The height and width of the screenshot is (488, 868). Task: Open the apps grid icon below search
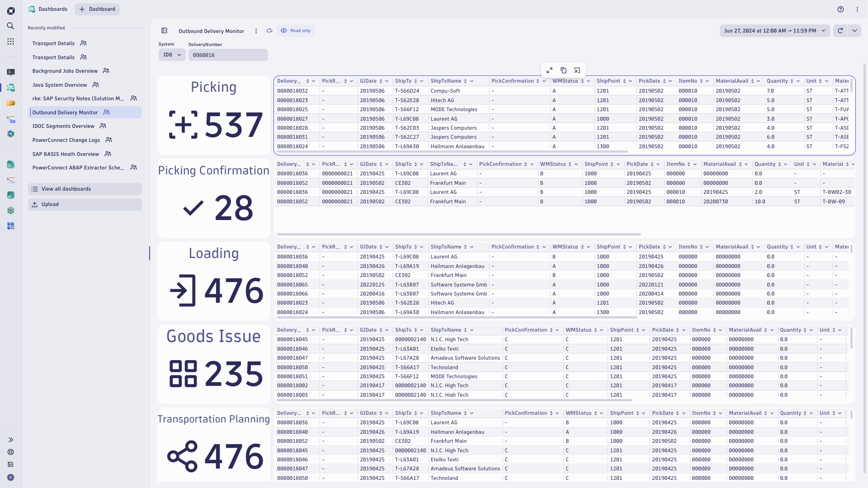pyautogui.click(x=10, y=41)
